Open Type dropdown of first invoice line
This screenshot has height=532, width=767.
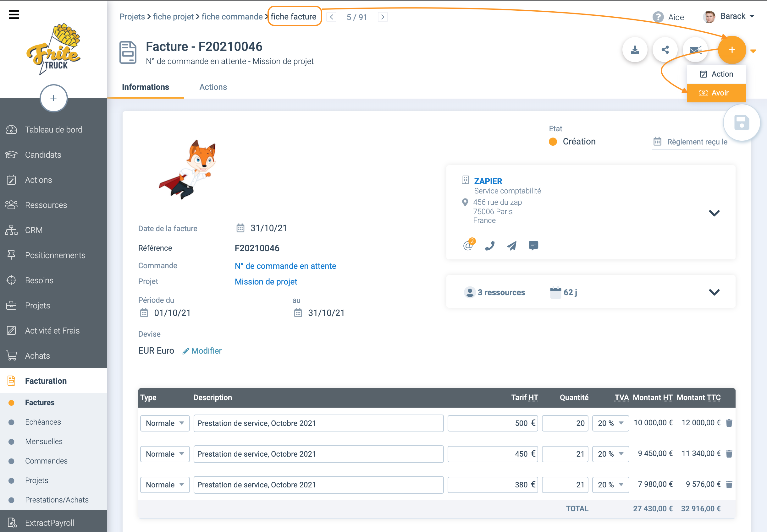click(165, 423)
